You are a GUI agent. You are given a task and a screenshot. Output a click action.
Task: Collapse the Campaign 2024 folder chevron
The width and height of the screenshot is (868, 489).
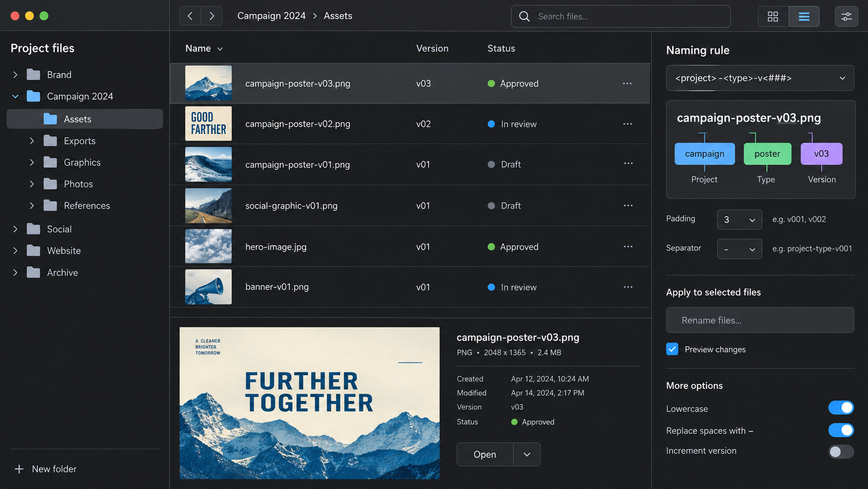tap(16, 97)
